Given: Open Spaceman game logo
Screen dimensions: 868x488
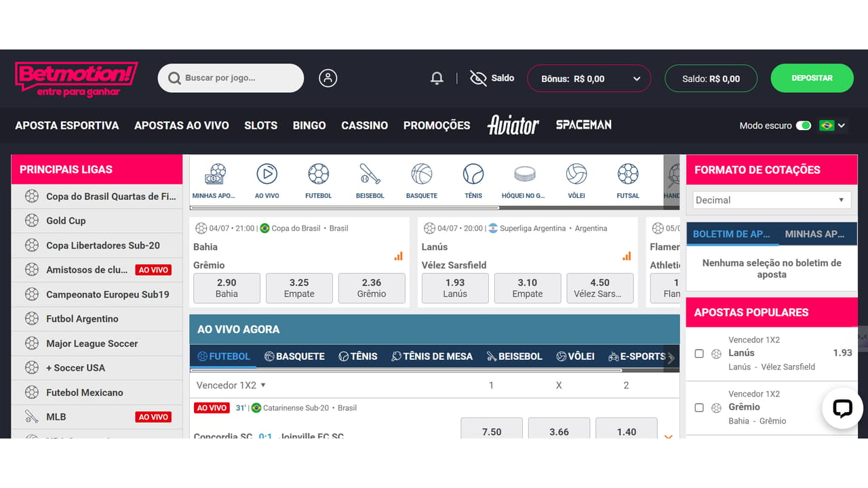Looking at the screenshot, I should tap(584, 125).
